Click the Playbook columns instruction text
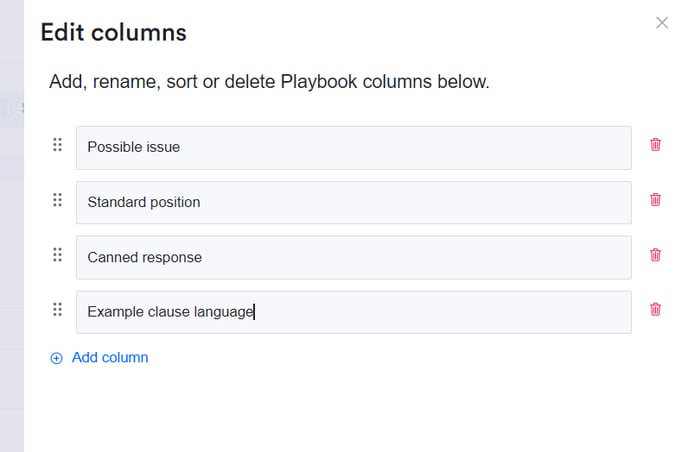The height and width of the screenshot is (452, 688). [x=269, y=82]
